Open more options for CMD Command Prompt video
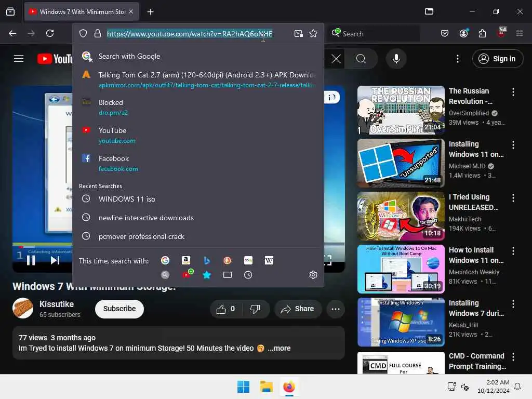The image size is (532, 399). (x=513, y=356)
